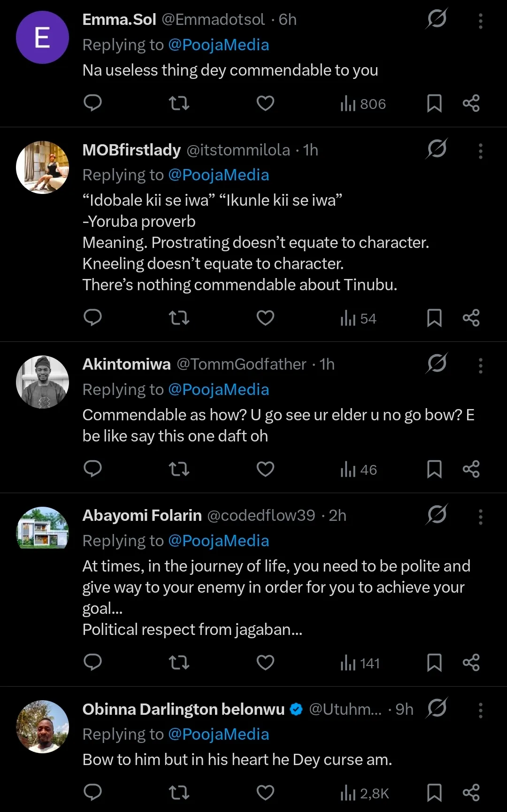Reply to Abayomi Folarin's comment
Screen dimensions: 507x812
coord(92,663)
